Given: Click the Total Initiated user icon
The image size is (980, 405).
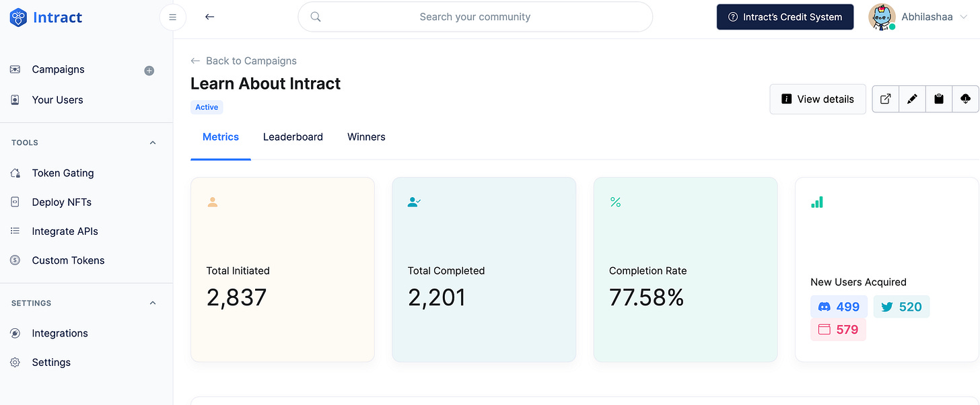Looking at the screenshot, I should pyautogui.click(x=213, y=202).
